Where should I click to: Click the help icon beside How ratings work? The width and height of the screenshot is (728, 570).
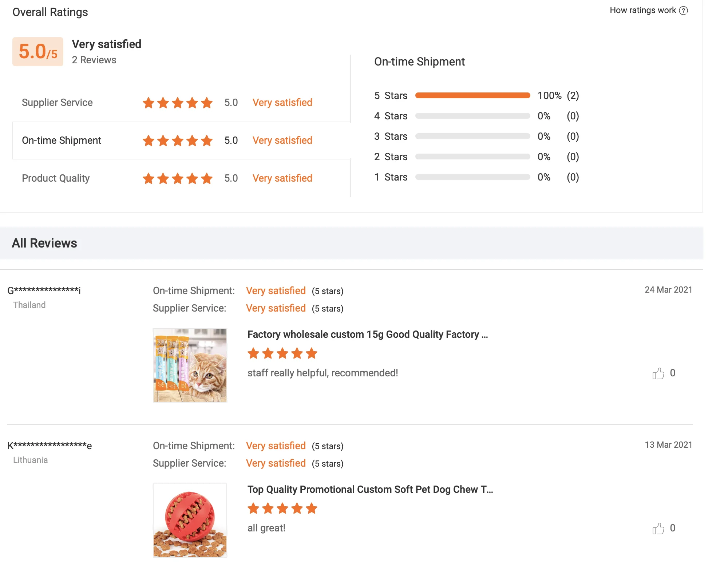point(684,11)
